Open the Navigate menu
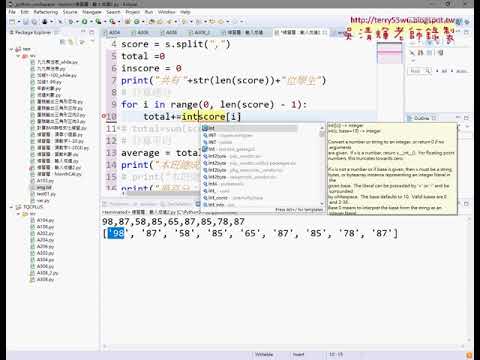 click(x=92, y=12)
